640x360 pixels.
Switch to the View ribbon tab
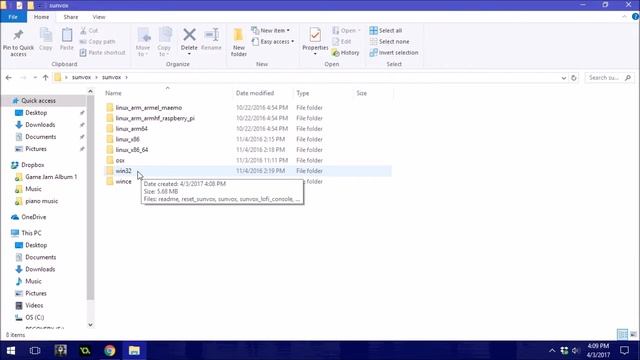tap(99, 17)
